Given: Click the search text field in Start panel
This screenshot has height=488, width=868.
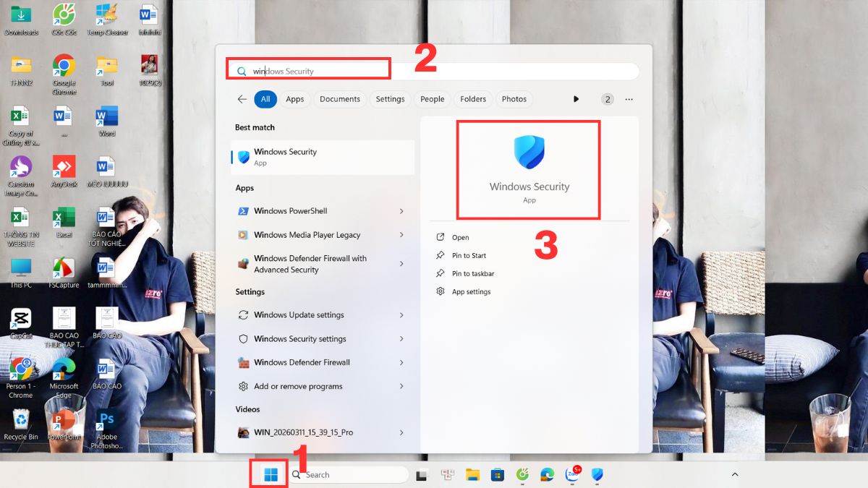Looking at the screenshot, I should pyautogui.click(x=434, y=71).
